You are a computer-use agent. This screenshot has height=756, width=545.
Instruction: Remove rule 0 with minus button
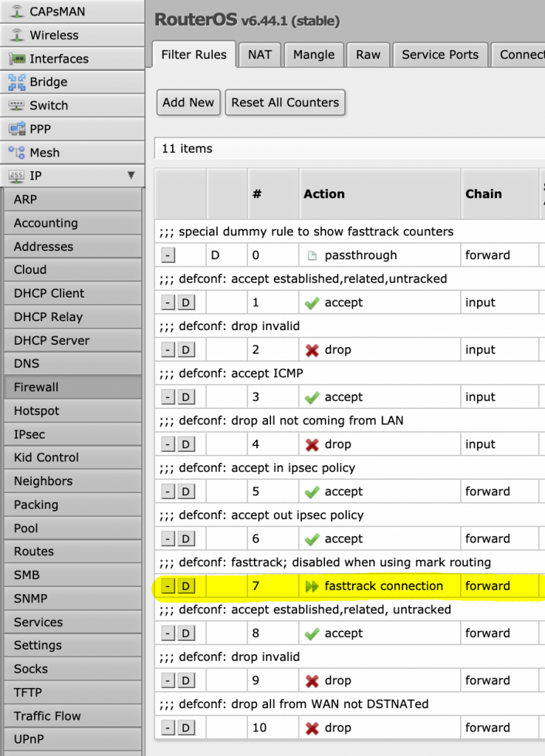168,255
